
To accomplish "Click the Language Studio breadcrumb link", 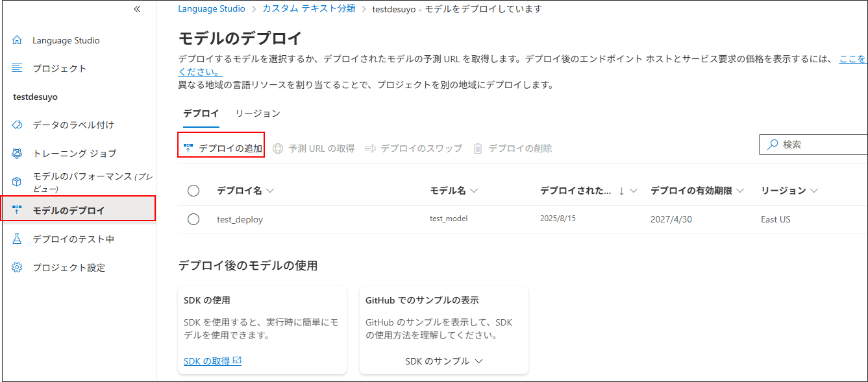I will (x=212, y=8).
